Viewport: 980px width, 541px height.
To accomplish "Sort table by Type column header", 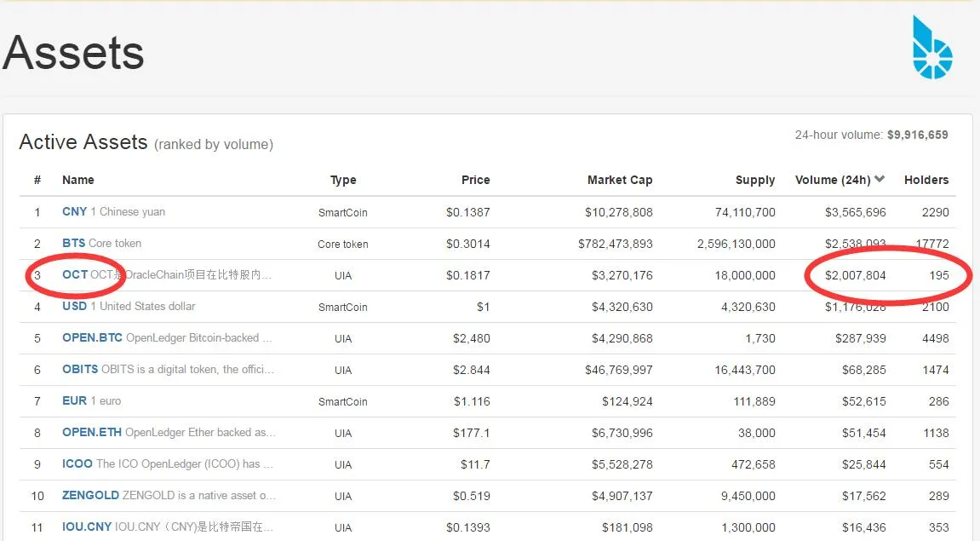I will tap(343, 180).
